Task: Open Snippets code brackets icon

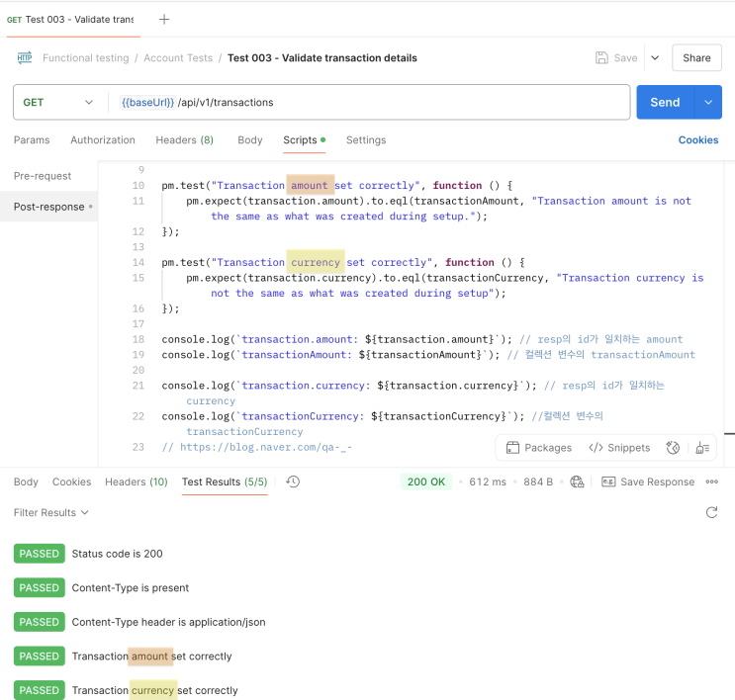Action: [x=596, y=448]
